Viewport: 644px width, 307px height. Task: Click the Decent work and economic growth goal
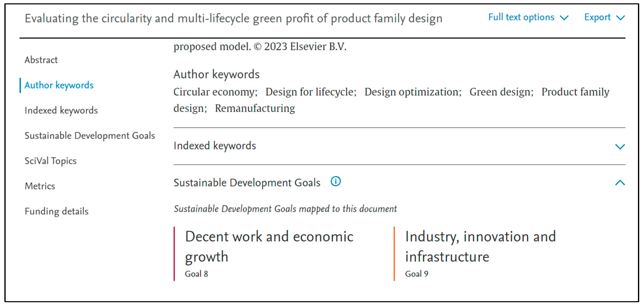269,246
